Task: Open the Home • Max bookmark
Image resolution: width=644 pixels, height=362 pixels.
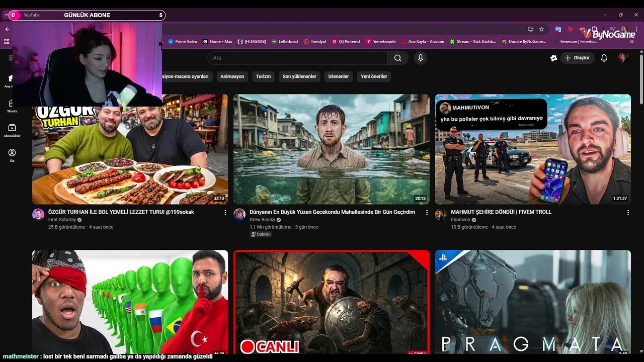Action: pos(217,42)
